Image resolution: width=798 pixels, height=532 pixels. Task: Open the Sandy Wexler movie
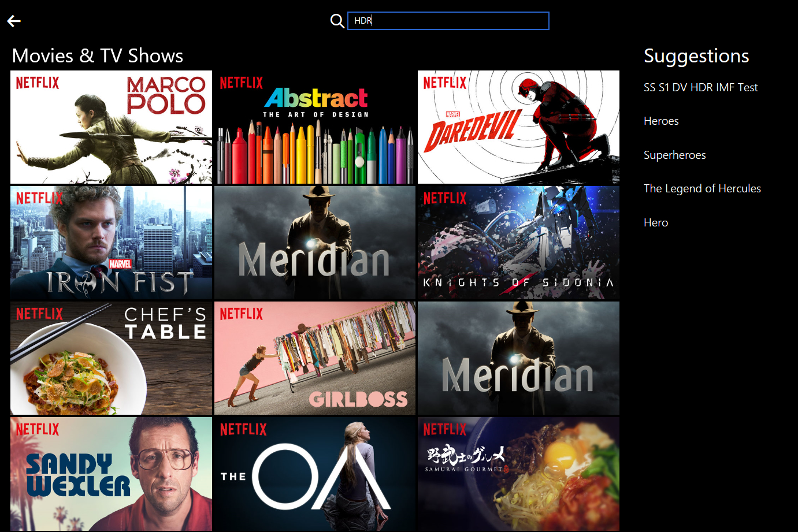pos(111,474)
